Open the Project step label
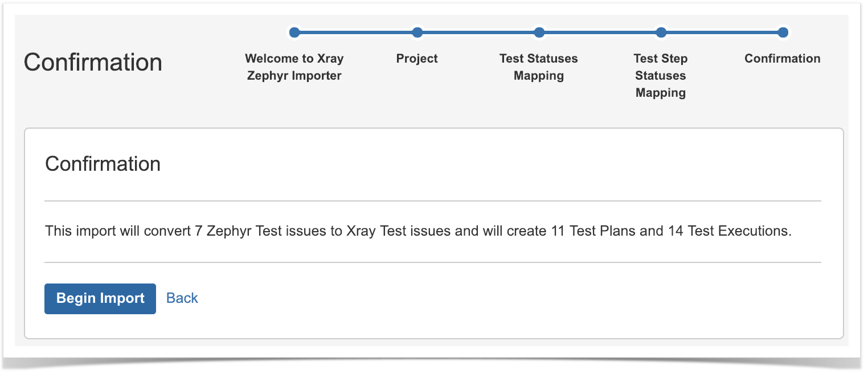Screen dimensions: 868x374 pos(417,59)
